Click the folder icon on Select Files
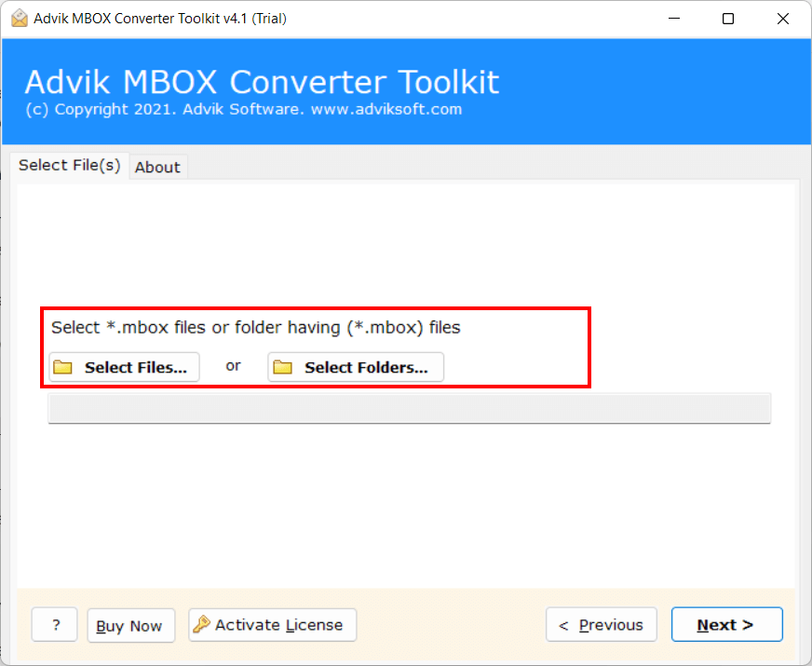The height and width of the screenshot is (666, 812). [x=63, y=367]
